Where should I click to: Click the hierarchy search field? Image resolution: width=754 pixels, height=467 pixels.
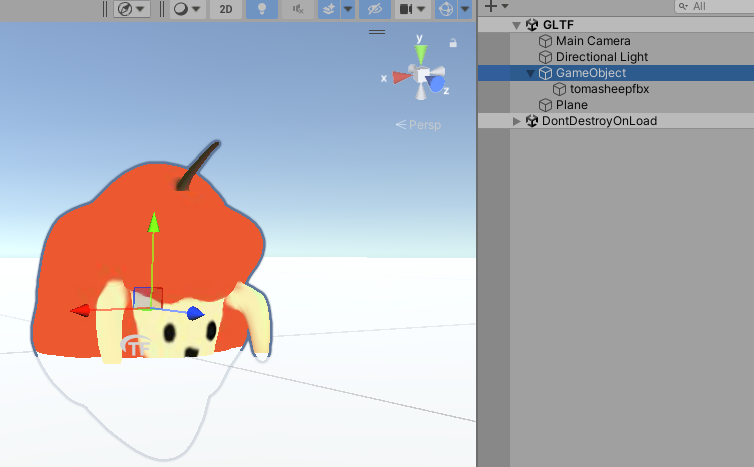(x=715, y=6)
